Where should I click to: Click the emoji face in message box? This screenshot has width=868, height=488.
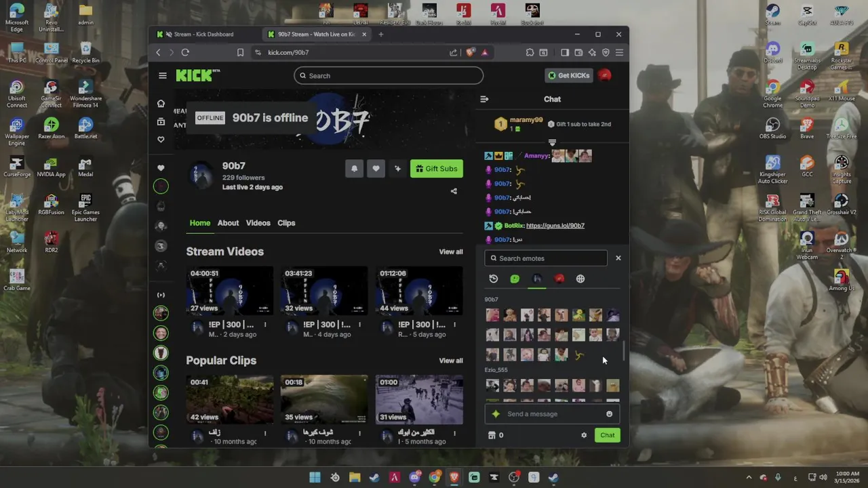click(609, 414)
